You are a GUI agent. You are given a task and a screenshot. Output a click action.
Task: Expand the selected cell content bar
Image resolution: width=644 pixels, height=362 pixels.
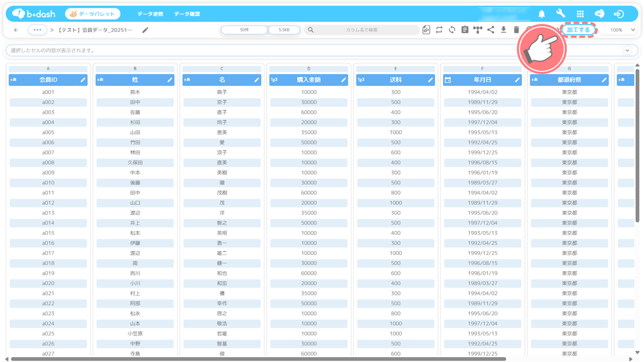point(628,51)
